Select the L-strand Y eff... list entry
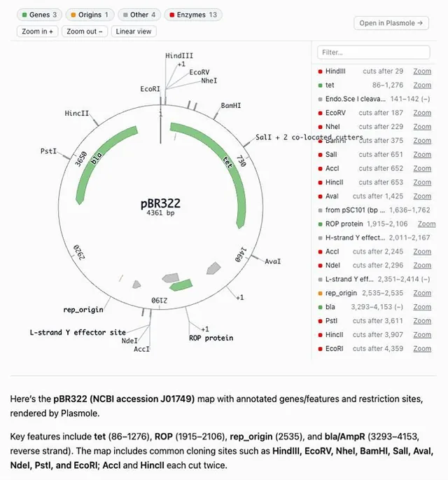Viewport: 448px width, 480px height. click(x=374, y=279)
